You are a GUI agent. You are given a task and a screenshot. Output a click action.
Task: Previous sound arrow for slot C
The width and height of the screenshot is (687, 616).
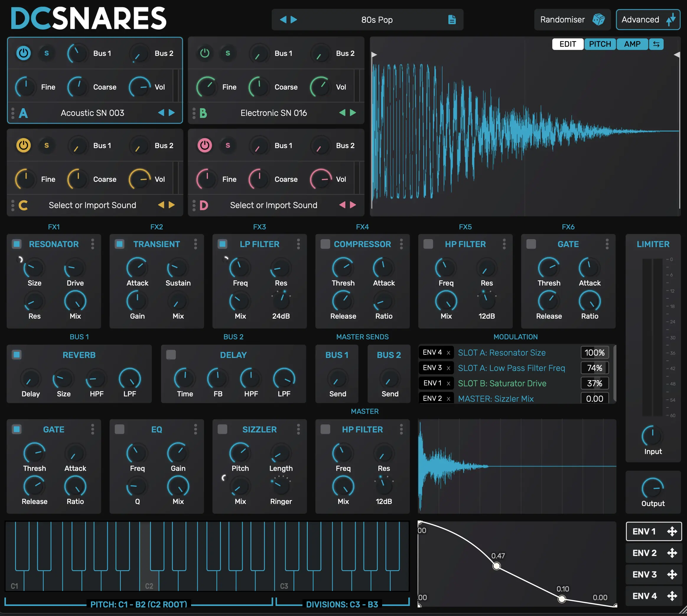pos(161,205)
